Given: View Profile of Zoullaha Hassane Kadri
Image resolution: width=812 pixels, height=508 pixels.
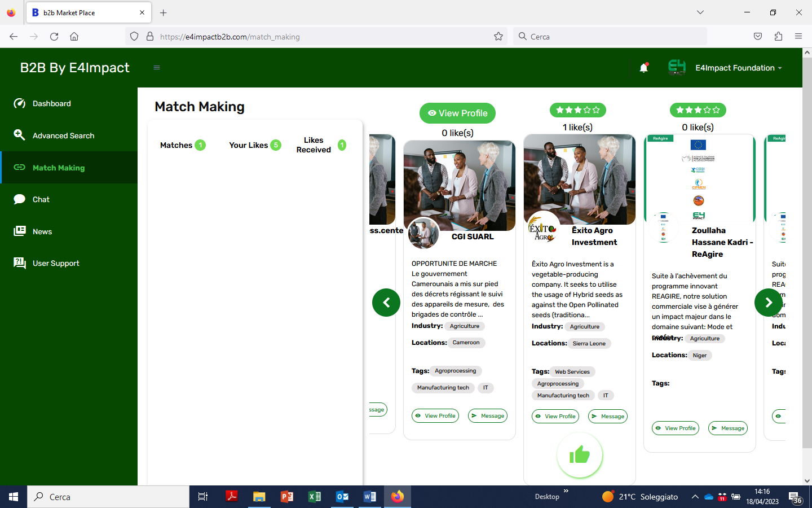Looking at the screenshot, I should (x=676, y=428).
